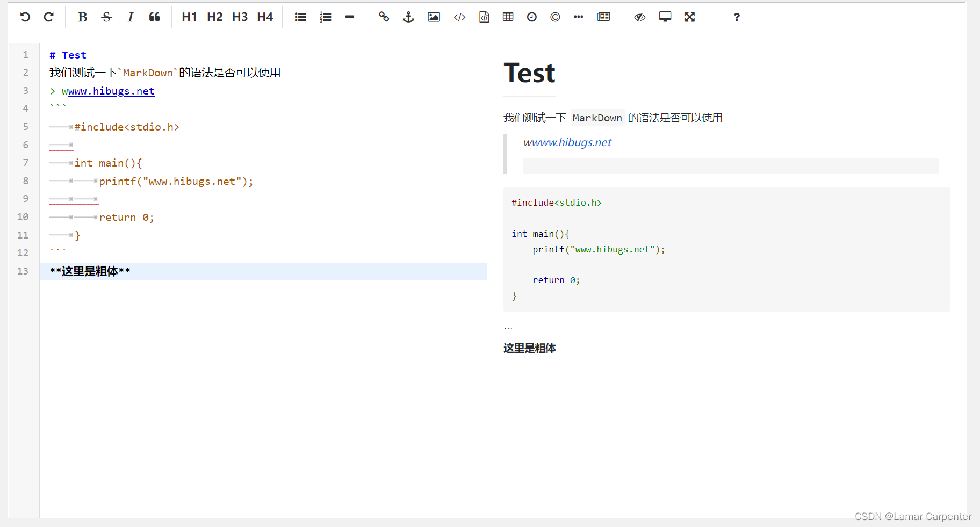Click the printf line in the preview

[x=599, y=250]
